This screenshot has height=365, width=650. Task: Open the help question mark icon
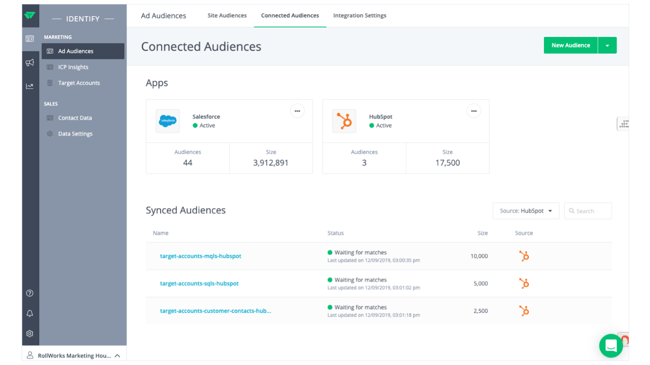[x=30, y=293]
